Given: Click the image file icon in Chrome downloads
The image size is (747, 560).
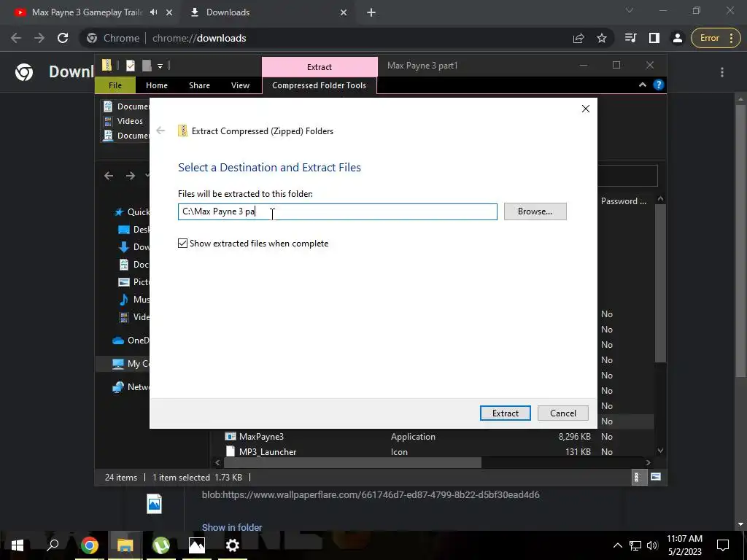Looking at the screenshot, I should click(155, 505).
